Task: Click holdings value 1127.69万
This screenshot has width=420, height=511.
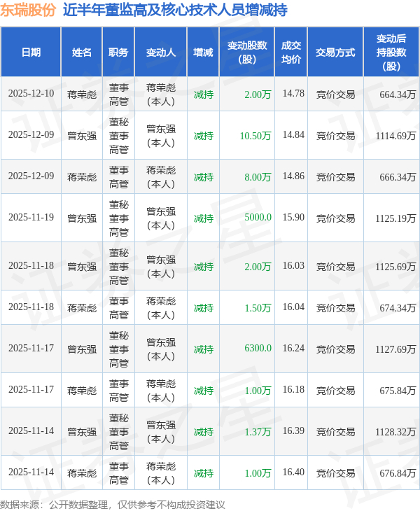Action: pyautogui.click(x=395, y=349)
